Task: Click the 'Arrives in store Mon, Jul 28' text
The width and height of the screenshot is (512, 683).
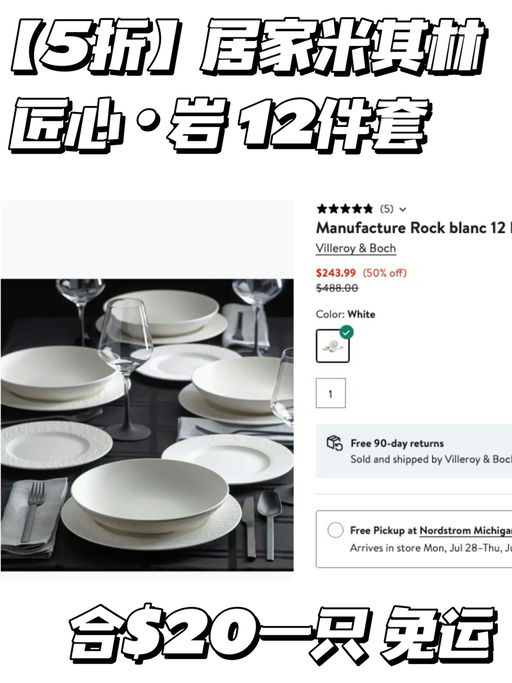Action: click(x=431, y=548)
